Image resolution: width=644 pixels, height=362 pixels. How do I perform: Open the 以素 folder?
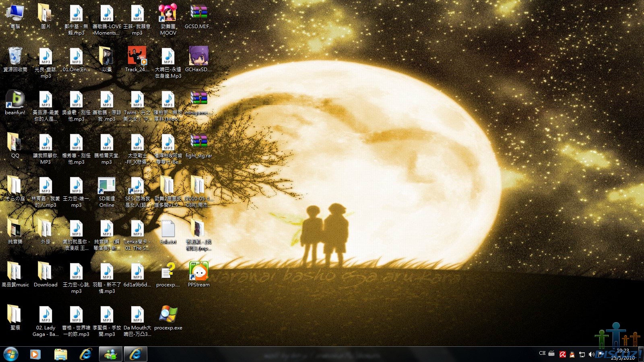tap(107, 60)
